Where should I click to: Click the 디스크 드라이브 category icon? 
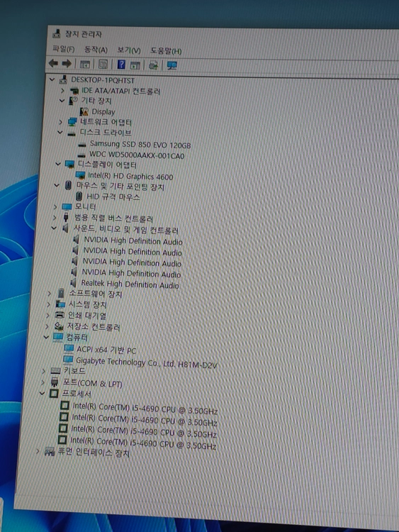click(71, 133)
